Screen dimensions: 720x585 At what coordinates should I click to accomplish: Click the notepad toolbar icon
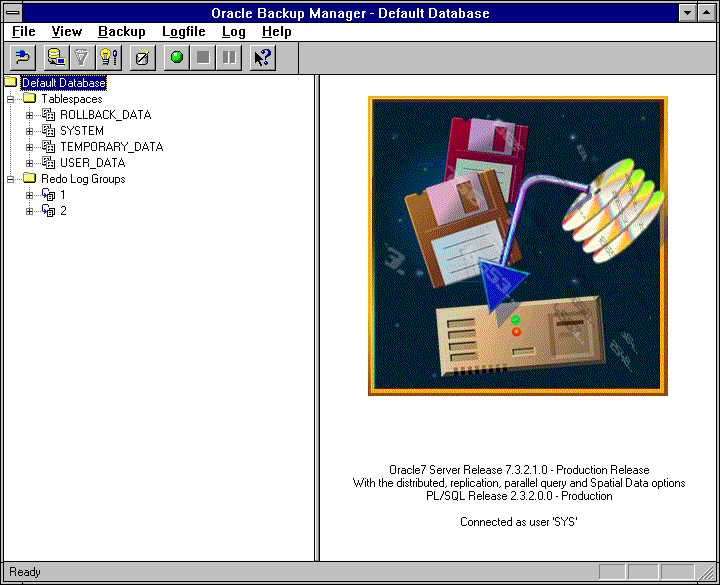tap(142, 58)
